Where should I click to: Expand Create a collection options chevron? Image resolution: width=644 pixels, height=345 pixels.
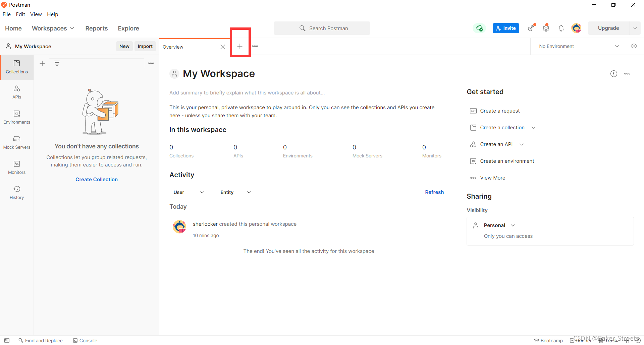pyautogui.click(x=533, y=128)
